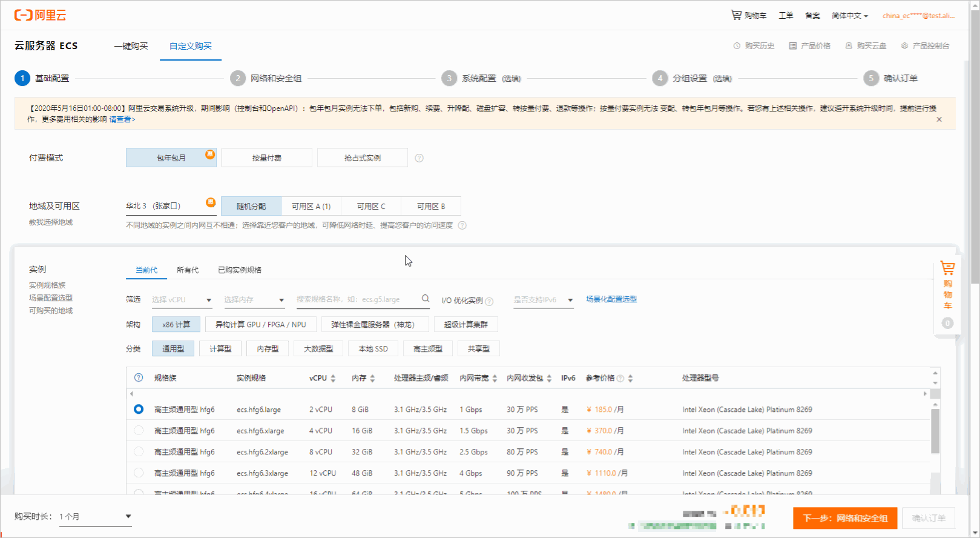Click 下一步: 网络和安全组 button
980x538 pixels.
[x=845, y=518]
